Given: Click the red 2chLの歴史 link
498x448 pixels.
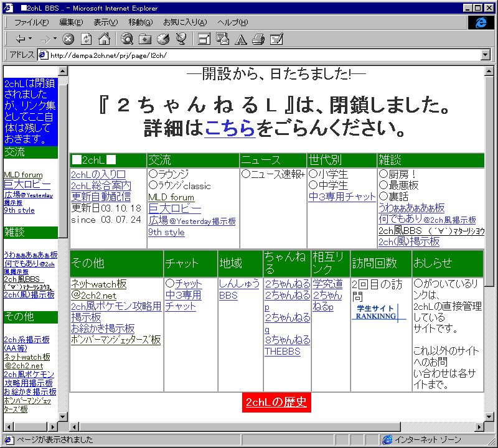Looking at the screenshot, I should click(x=276, y=403).
